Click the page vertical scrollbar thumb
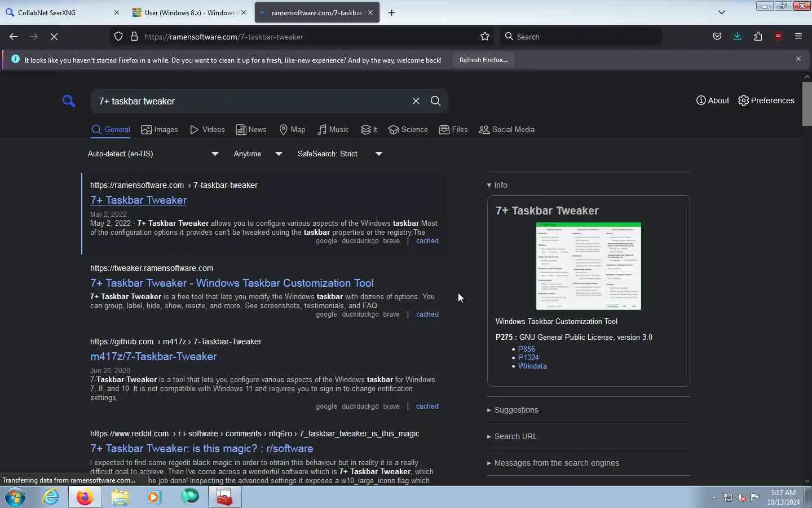This screenshot has height=508, width=812. (807, 104)
